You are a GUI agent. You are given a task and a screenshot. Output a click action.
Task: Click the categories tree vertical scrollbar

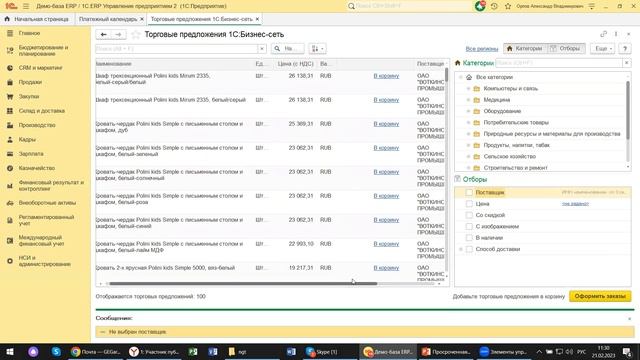coord(628,110)
